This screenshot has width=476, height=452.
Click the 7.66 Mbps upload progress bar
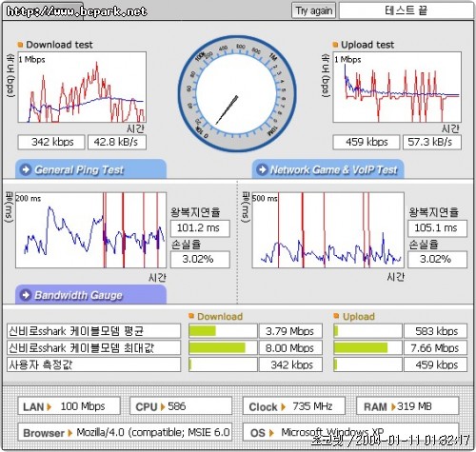(x=367, y=348)
